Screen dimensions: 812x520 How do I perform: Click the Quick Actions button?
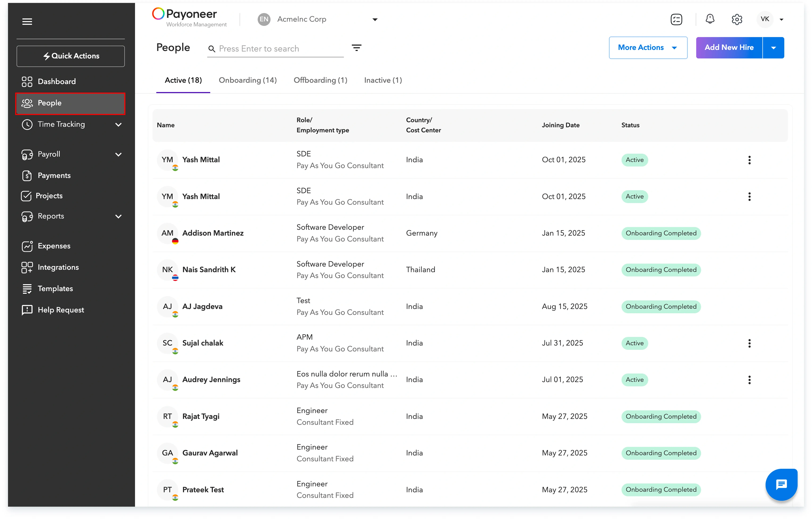[71, 56]
